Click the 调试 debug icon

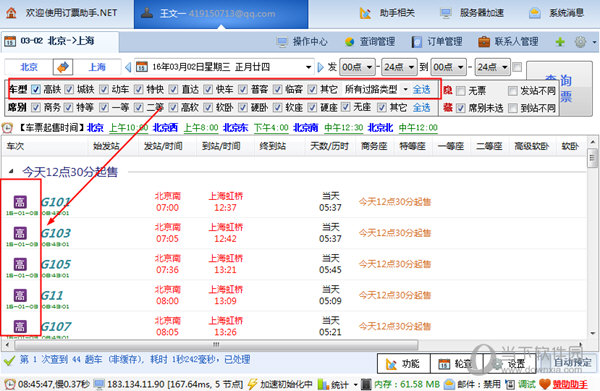click(510, 384)
